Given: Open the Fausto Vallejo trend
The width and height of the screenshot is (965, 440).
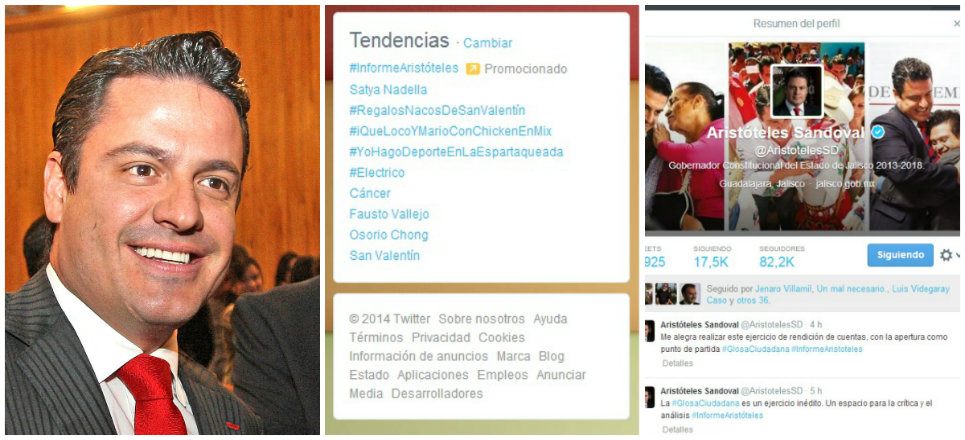Looking at the screenshot, I should [389, 214].
